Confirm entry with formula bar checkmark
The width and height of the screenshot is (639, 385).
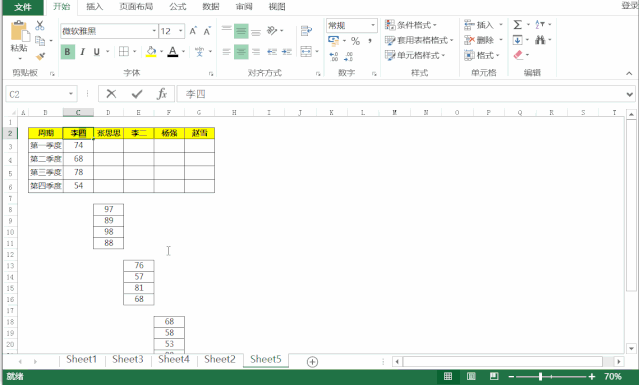[x=137, y=94]
